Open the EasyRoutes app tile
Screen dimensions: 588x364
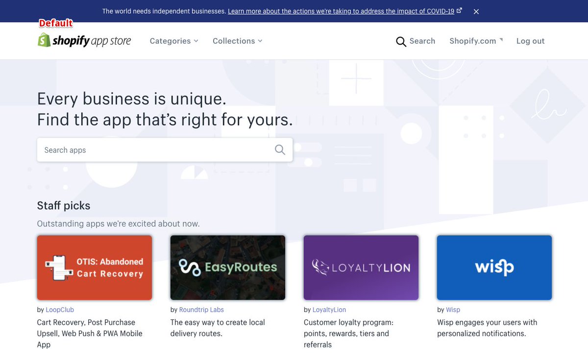(x=228, y=267)
